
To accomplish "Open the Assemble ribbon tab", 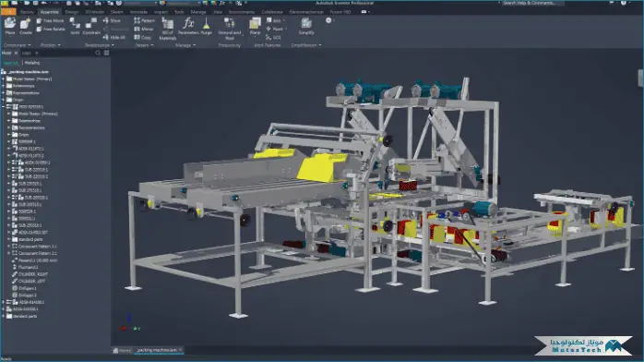I will point(49,12).
